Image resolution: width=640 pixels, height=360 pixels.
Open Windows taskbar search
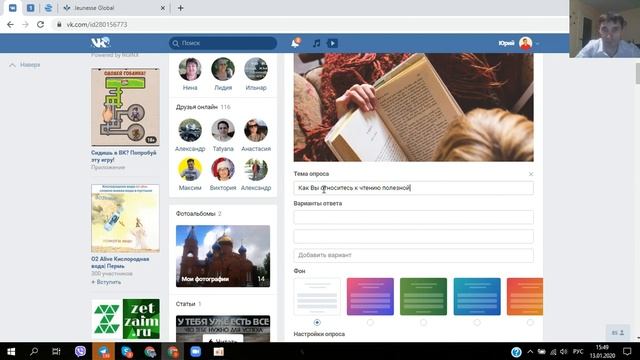[x=34, y=351]
